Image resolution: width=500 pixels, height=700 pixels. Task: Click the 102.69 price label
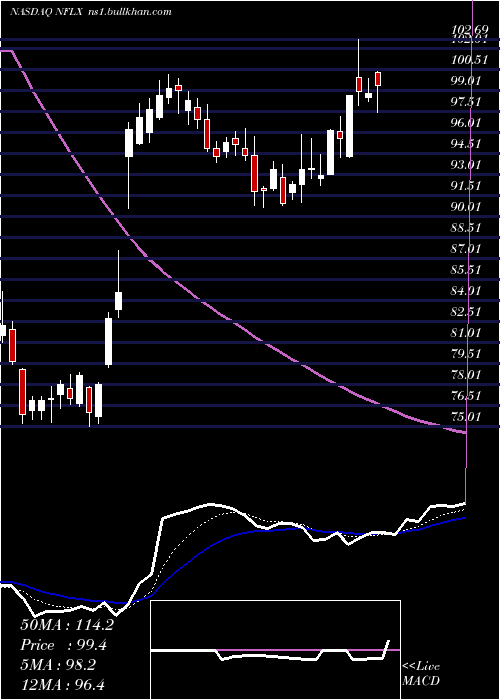coord(469,30)
